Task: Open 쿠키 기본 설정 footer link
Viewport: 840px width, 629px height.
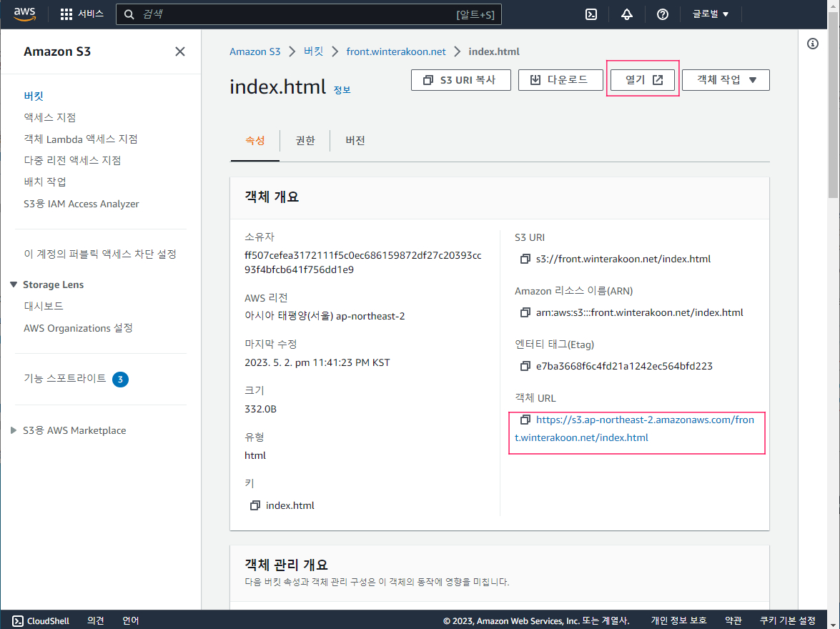Action: (x=788, y=620)
